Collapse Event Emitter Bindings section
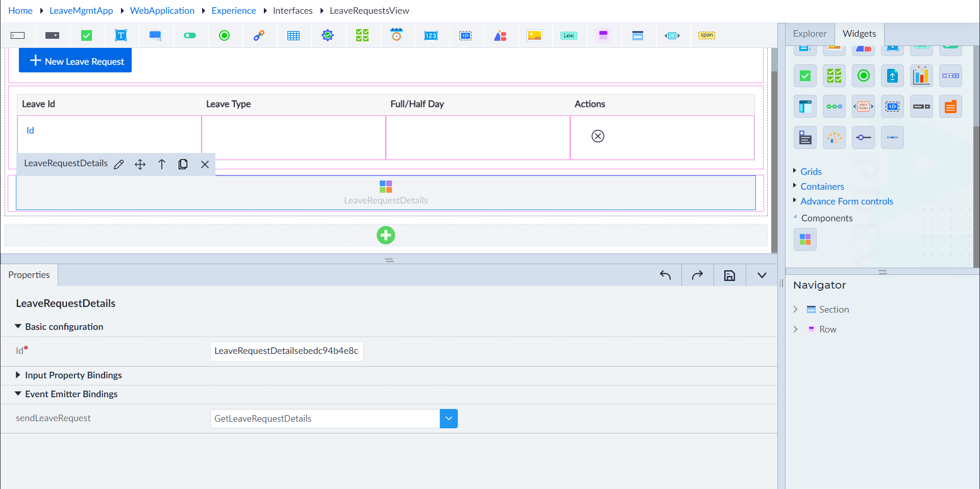Image resolution: width=980 pixels, height=489 pixels. pyautogui.click(x=18, y=394)
